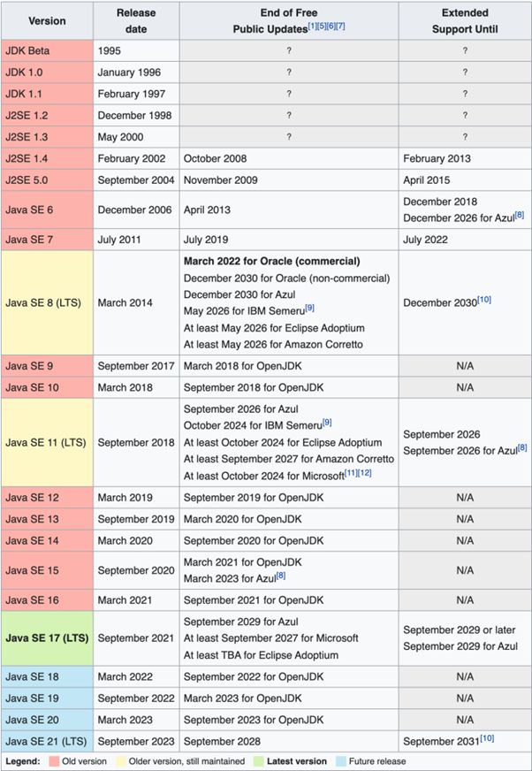Click footnote [10] after December 2030 extended support
532x771 pixels.
[484, 300]
